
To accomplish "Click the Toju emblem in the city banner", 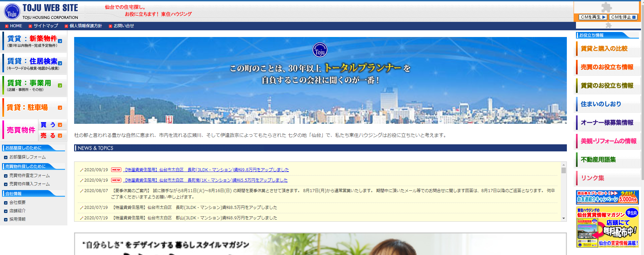I will 320,50.
